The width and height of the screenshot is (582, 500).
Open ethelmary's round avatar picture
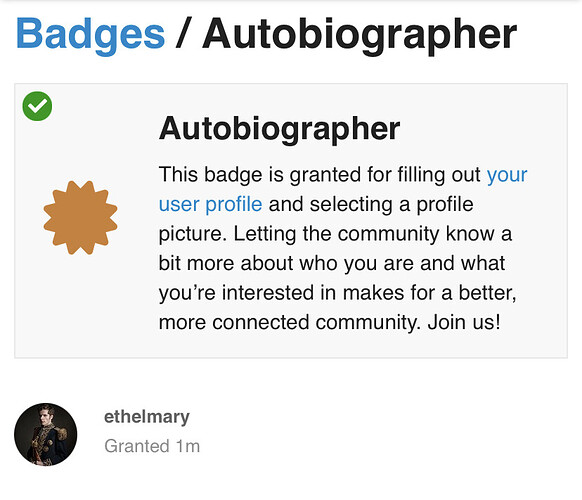pos(46,434)
